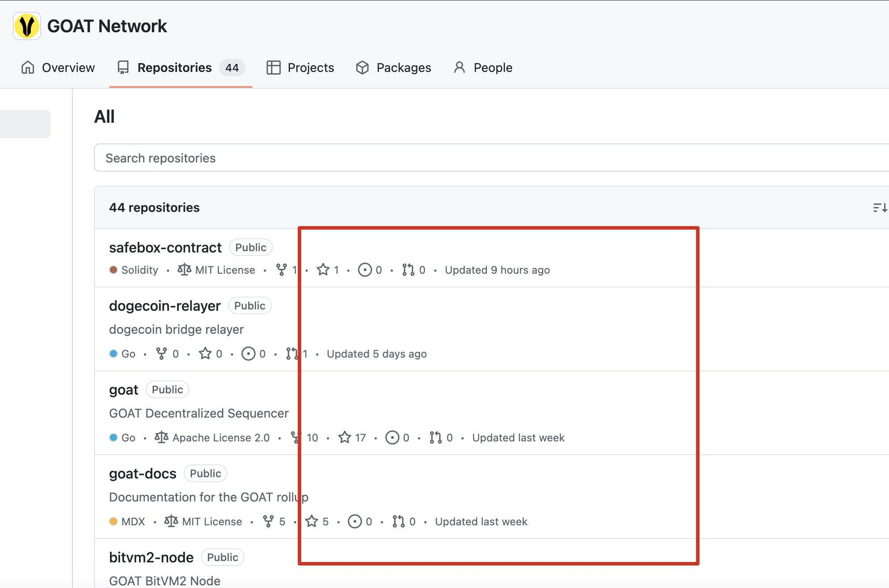Click the GOAT Network yellow logo avatar
Image resolution: width=889 pixels, height=588 pixels.
coord(27,26)
